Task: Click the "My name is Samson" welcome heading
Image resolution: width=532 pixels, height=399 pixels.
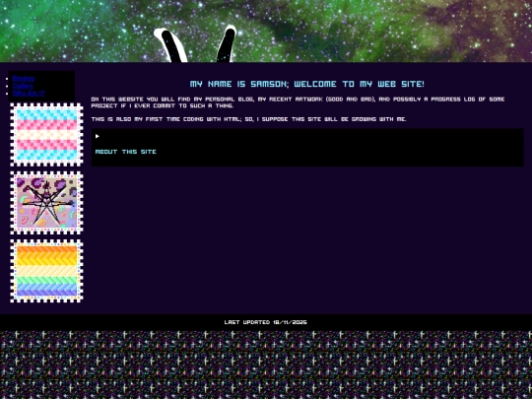Action: (307, 84)
